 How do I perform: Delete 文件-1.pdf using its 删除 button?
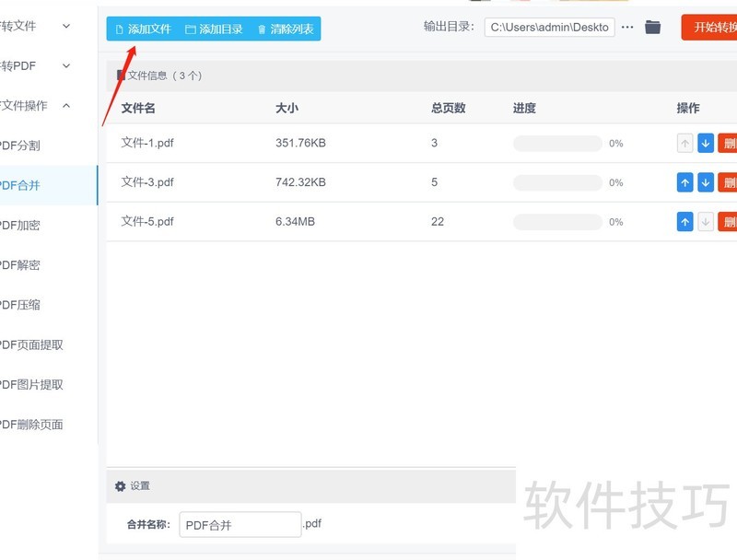tap(730, 143)
